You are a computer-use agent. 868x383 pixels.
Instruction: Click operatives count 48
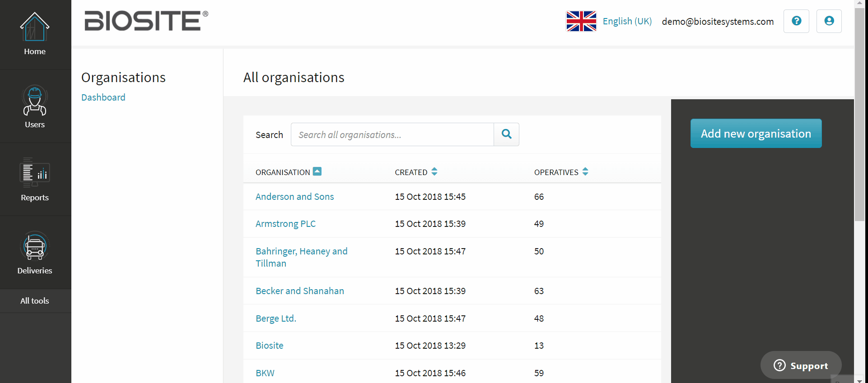click(539, 318)
